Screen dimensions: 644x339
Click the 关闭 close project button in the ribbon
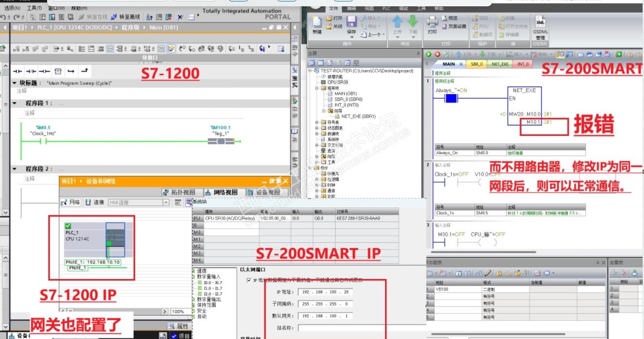(x=335, y=27)
